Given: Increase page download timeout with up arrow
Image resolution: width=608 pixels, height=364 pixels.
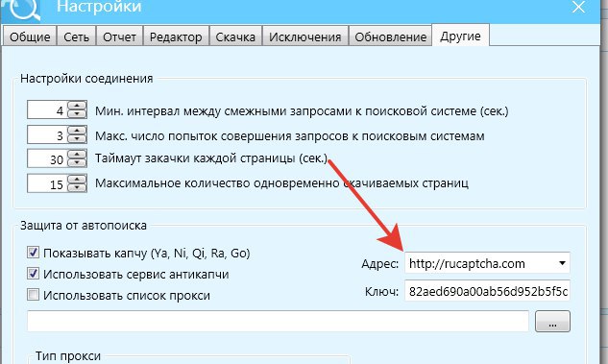Looking at the screenshot, I should coord(77,154).
